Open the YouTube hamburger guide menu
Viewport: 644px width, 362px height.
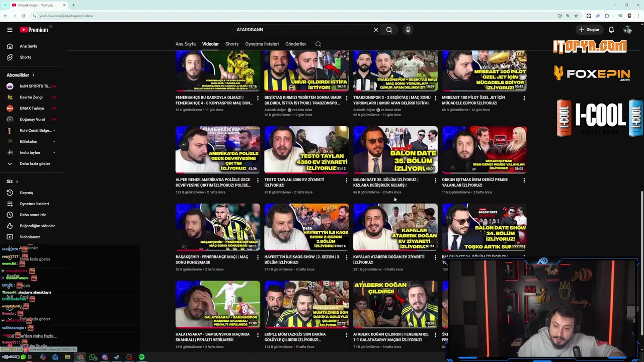tap(10, 30)
